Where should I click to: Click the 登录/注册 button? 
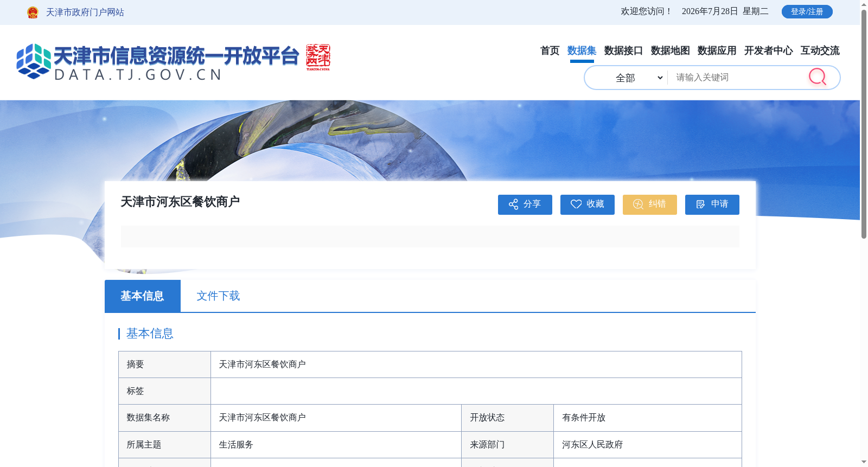click(x=807, y=11)
